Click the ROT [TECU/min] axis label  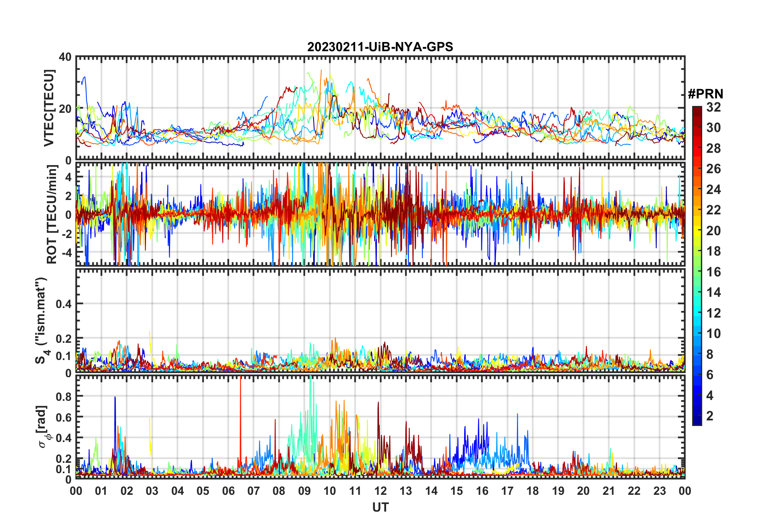click(x=52, y=214)
